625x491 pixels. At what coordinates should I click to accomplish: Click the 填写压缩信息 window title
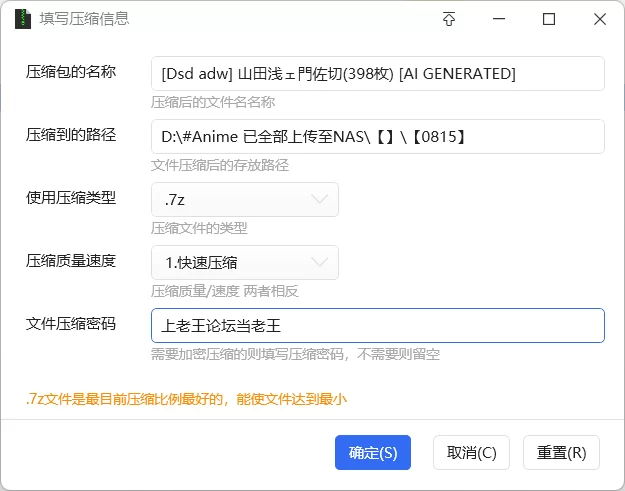pos(84,19)
